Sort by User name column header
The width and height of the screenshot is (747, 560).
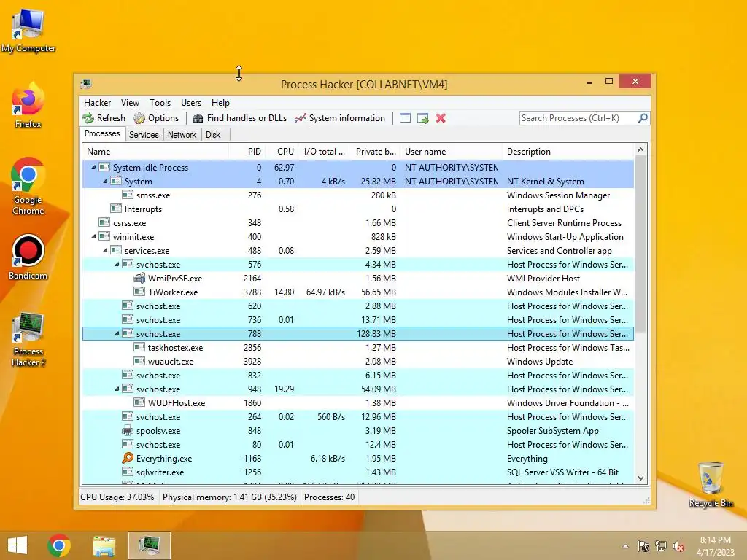pyautogui.click(x=451, y=152)
